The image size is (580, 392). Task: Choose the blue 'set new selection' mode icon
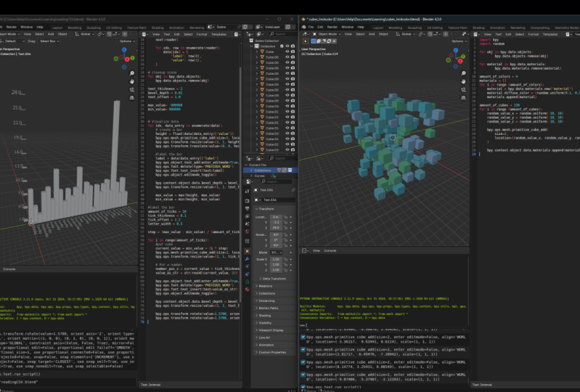click(x=314, y=41)
